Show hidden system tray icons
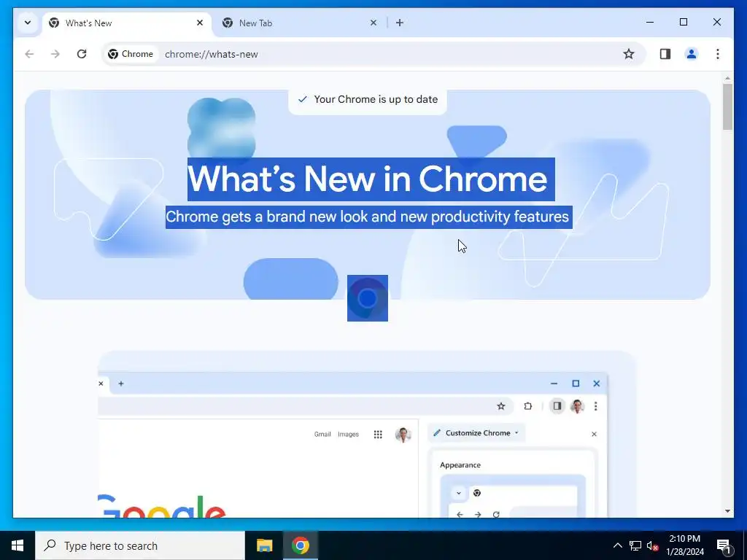Screen dimensions: 747x560 [617, 545]
